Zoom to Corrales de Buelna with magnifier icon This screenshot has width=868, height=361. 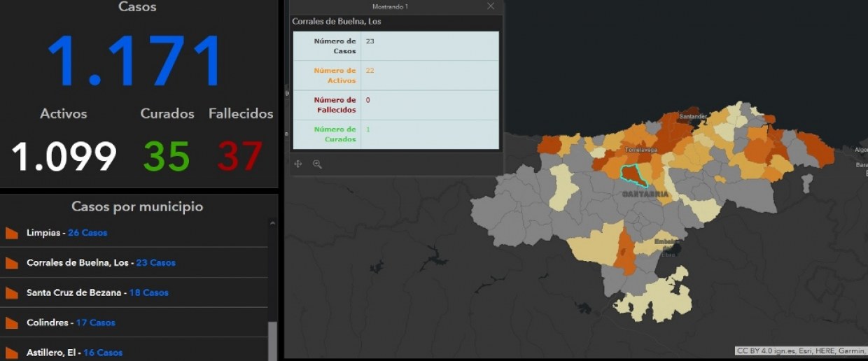[x=317, y=164]
